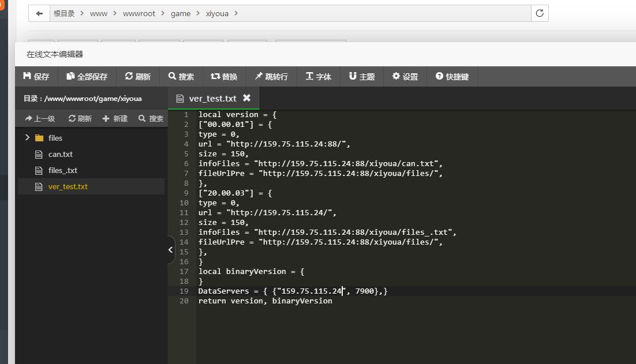Show keyboard Shortcuts (快捷键)
The image size is (636, 364).
452,76
